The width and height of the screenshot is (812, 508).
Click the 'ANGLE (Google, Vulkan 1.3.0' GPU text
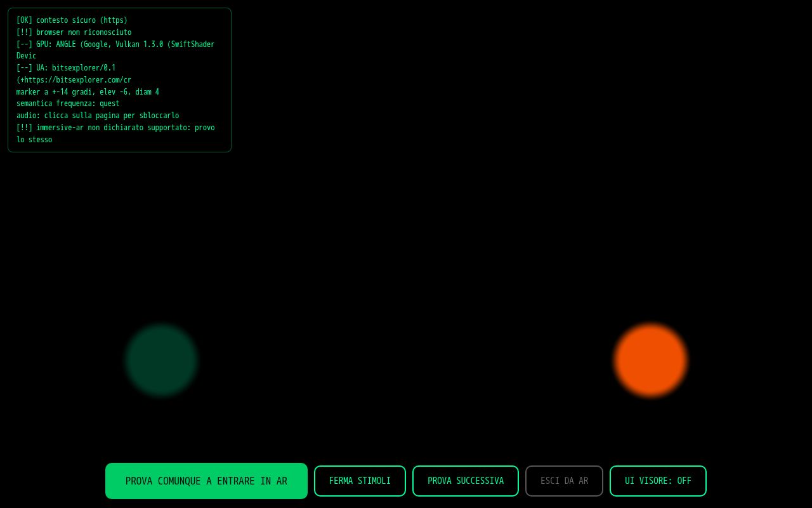(x=110, y=44)
